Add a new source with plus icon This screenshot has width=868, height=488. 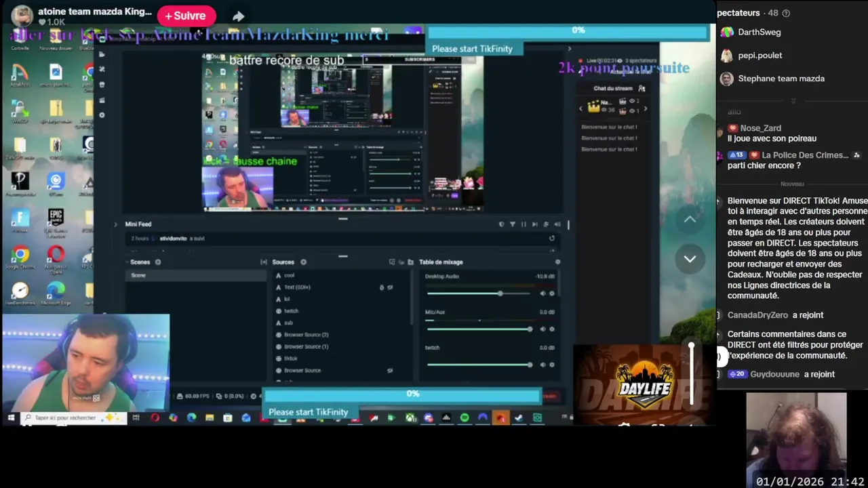[303, 262]
